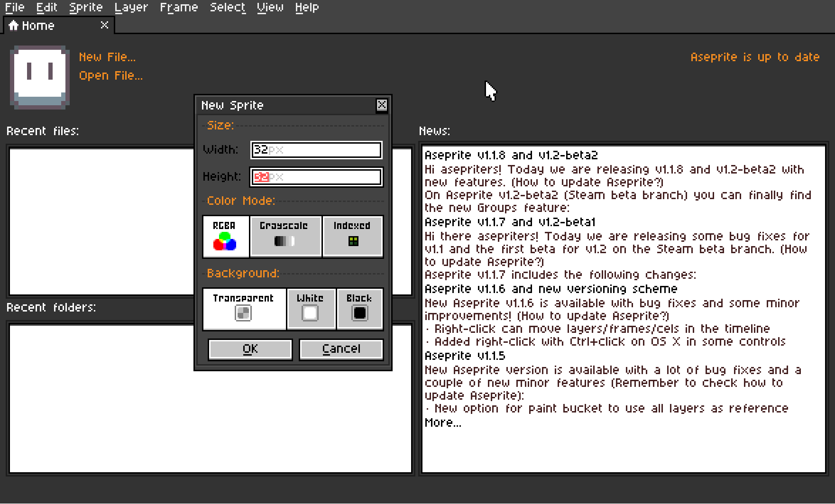Choose Black background option
This screenshot has height=504, width=835.
pyautogui.click(x=360, y=309)
